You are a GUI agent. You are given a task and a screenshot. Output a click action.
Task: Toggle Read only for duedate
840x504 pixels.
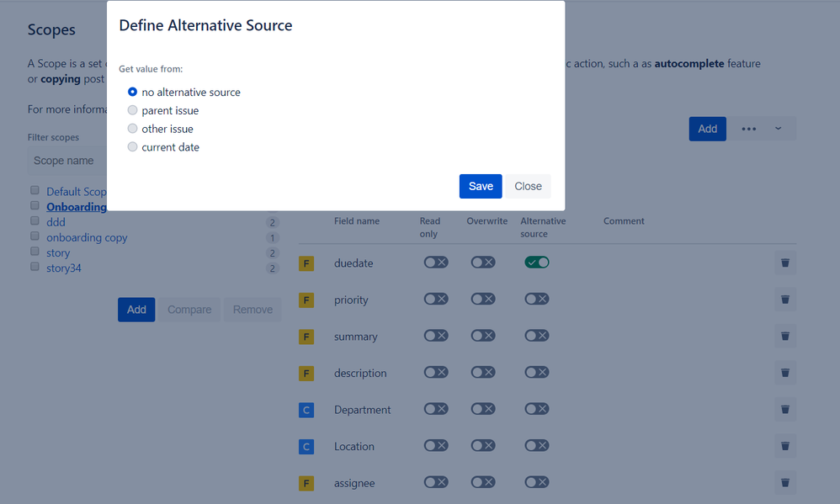pyautogui.click(x=436, y=262)
